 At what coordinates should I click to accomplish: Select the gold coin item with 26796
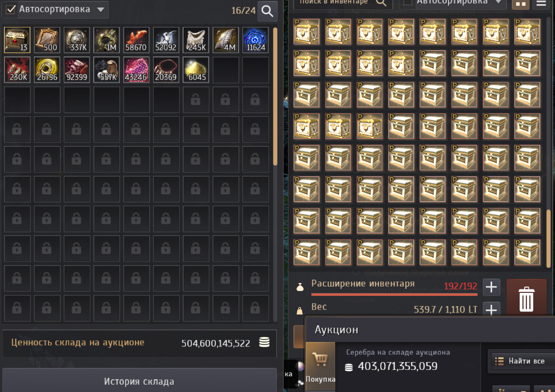[47, 70]
